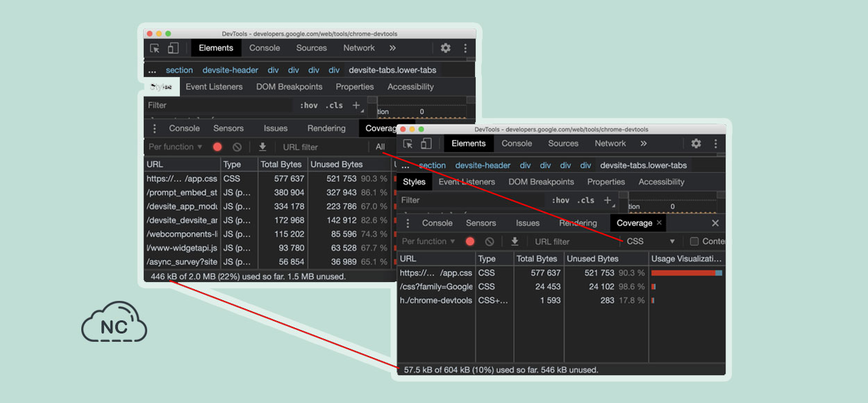The image size is (868, 403).
Task: Click css?family=Google usage bar in front window
Action: pos(653,286)
